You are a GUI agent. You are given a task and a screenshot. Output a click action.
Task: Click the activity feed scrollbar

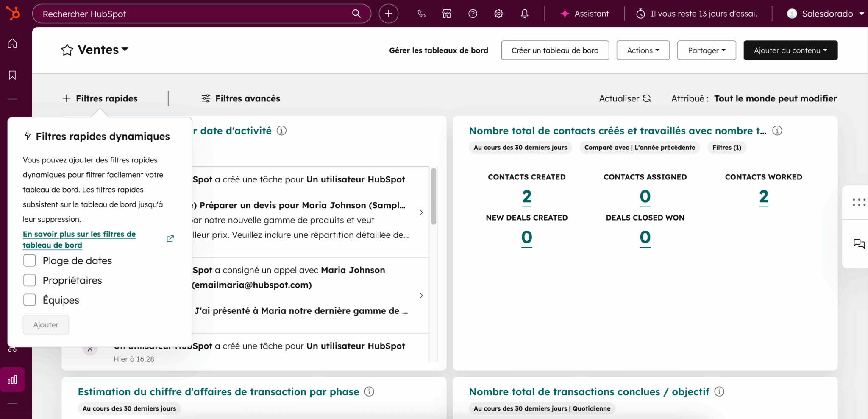pyautogui.click(x=433, y=197)
